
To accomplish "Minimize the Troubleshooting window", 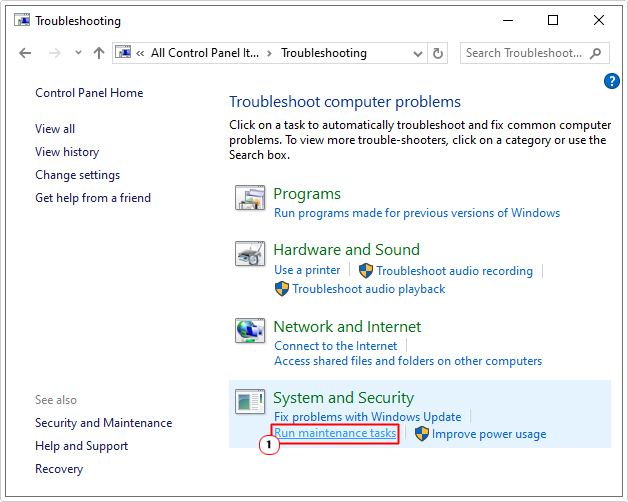I will 508,20.
